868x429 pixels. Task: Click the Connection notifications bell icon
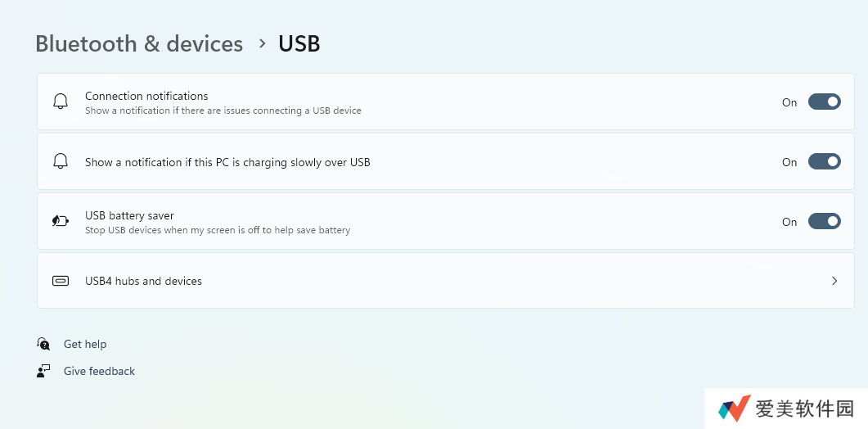[x=61, y=102]
